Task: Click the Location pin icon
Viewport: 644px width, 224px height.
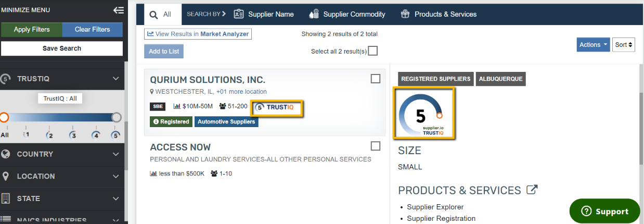Action: [5, 176]
